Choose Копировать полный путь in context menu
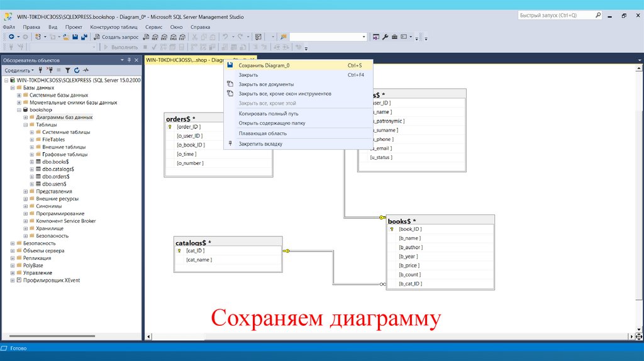 298,114
